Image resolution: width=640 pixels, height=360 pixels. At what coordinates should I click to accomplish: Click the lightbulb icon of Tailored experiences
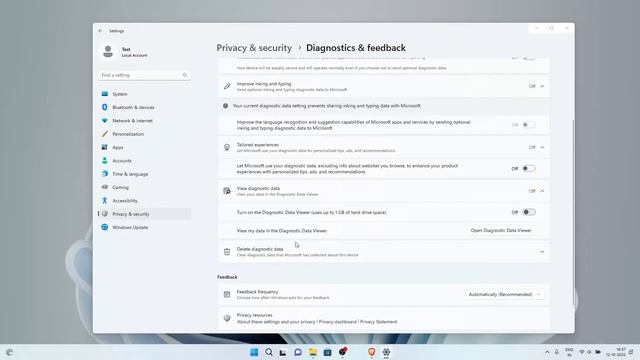227,147
